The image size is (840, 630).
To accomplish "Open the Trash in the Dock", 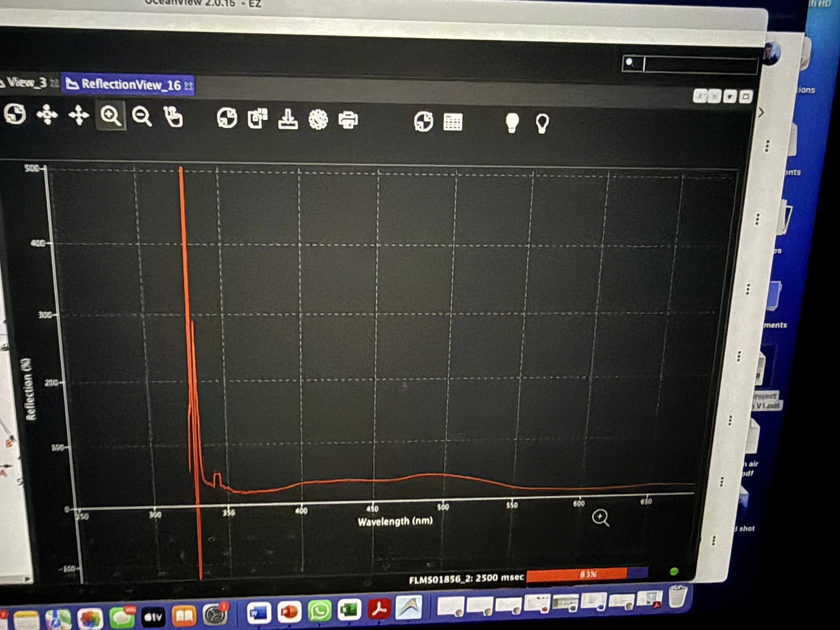I will pos(677,597).
